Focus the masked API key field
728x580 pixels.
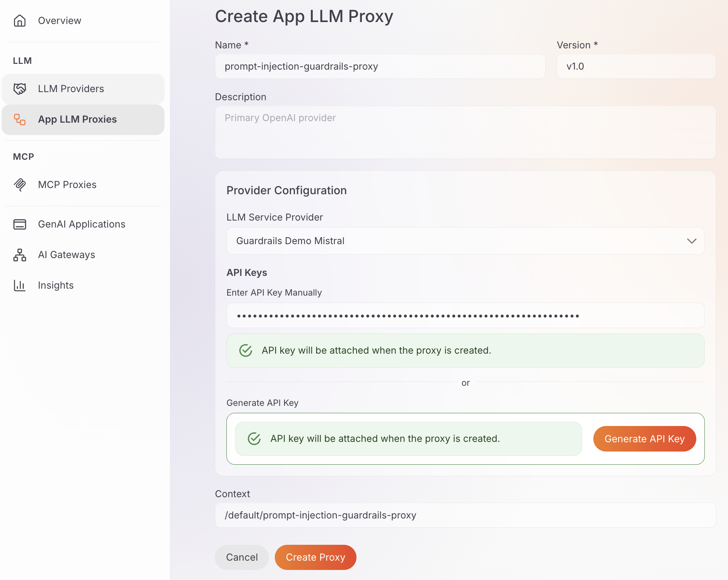click(x=465, y=316)
